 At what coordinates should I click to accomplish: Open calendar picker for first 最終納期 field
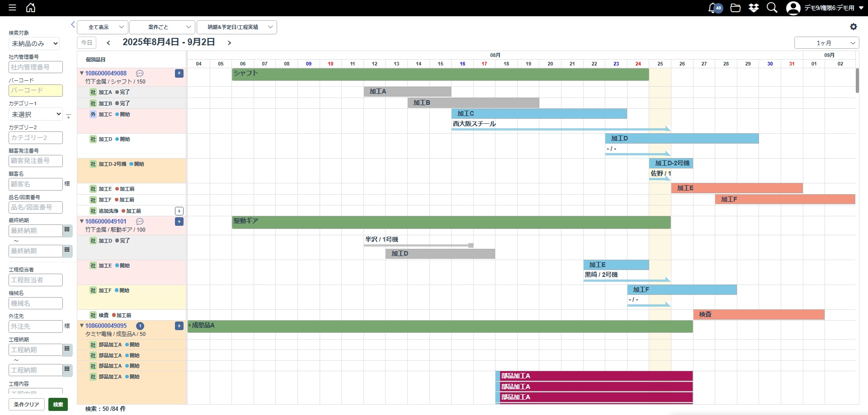pos(67,230)
